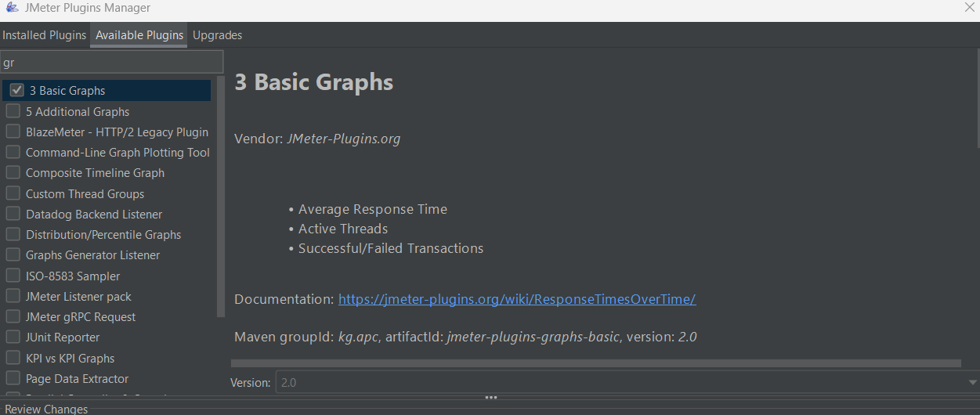980x415 pixels.
Task: Click the plugin list vertical scrollbar
Action: [x=221, y=196]
